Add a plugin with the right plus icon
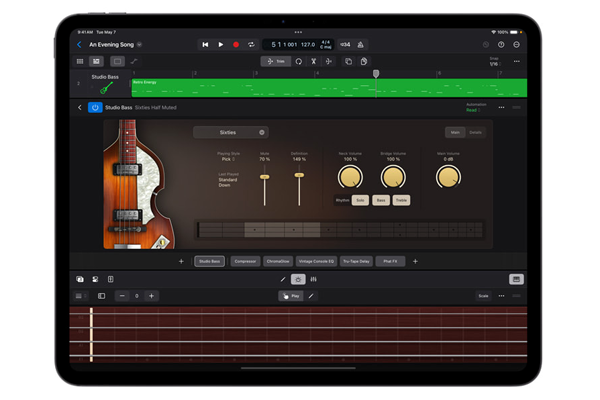This screenshot has height=400, width=600. tap(415, 261)
